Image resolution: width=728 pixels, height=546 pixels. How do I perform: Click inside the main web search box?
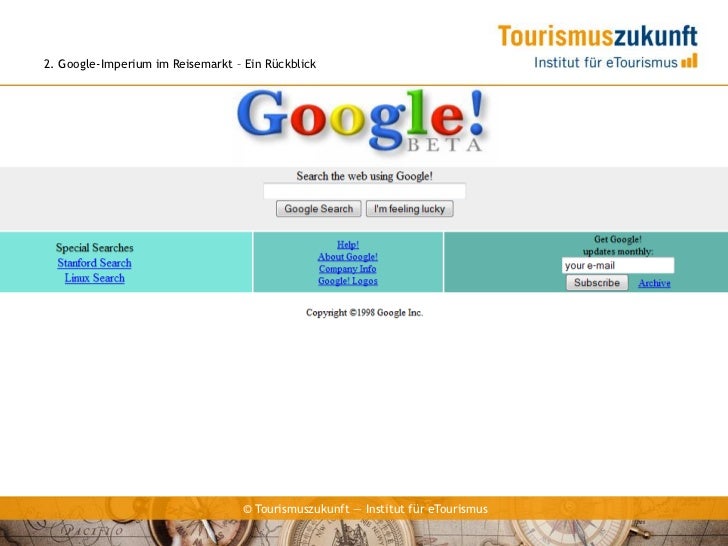pyautogui.click(x=364, y=191)
